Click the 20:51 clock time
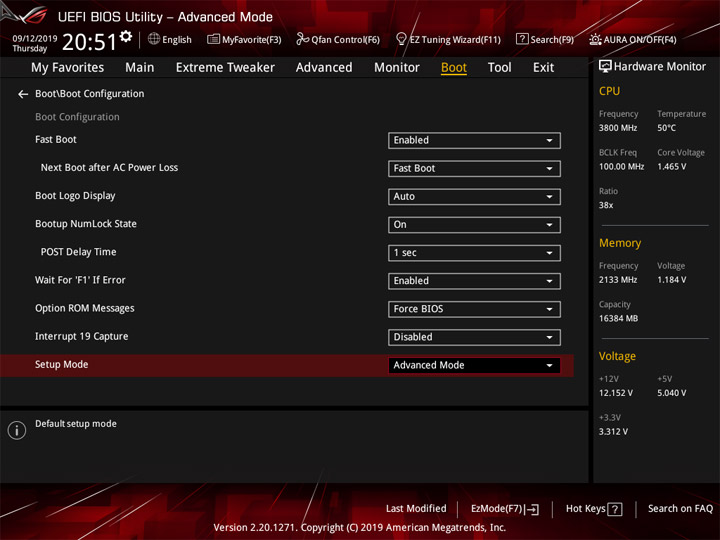 coord(89,42)
